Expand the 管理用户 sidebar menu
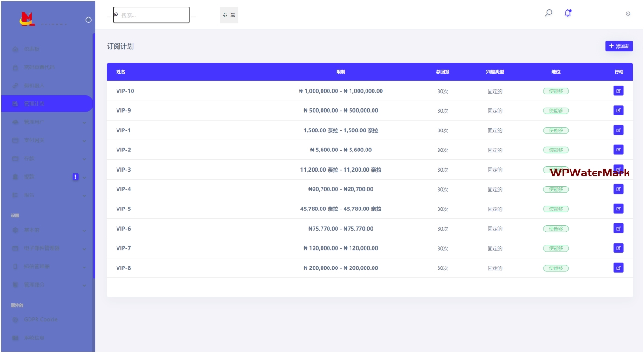This screenshot has width=644, height=353. [47, 122]
